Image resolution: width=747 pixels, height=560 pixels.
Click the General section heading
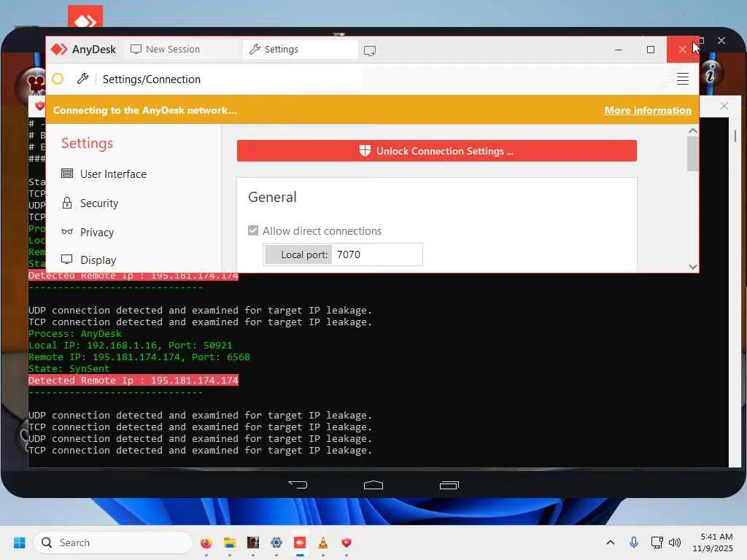[x=273, y=197]
